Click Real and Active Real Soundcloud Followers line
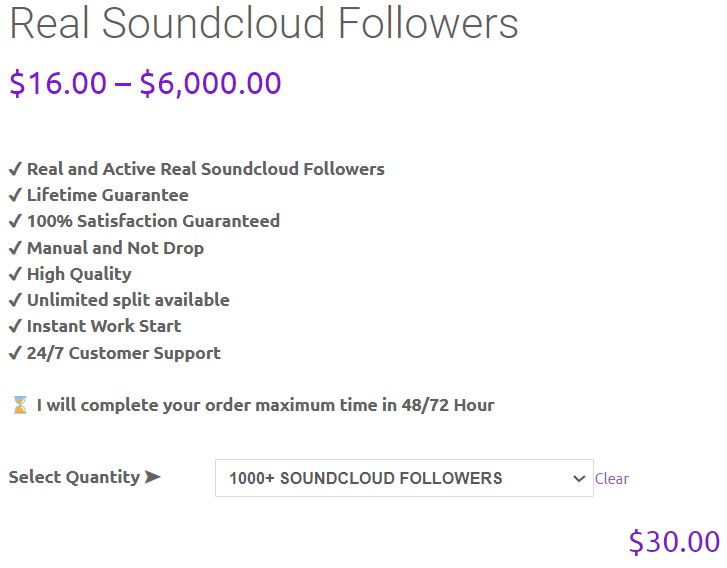 [197, 169]
